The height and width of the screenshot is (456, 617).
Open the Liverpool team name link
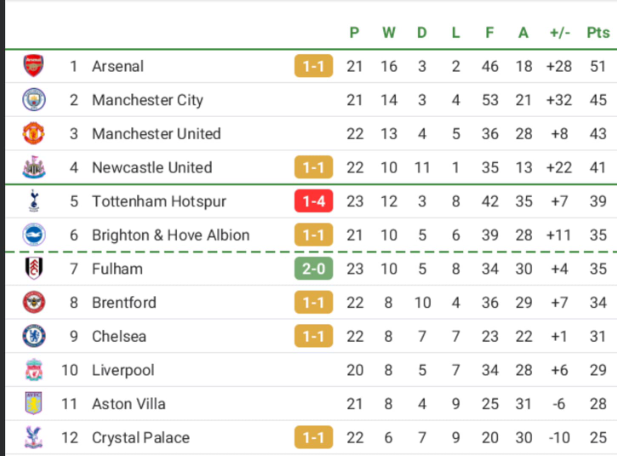(123, 370)
